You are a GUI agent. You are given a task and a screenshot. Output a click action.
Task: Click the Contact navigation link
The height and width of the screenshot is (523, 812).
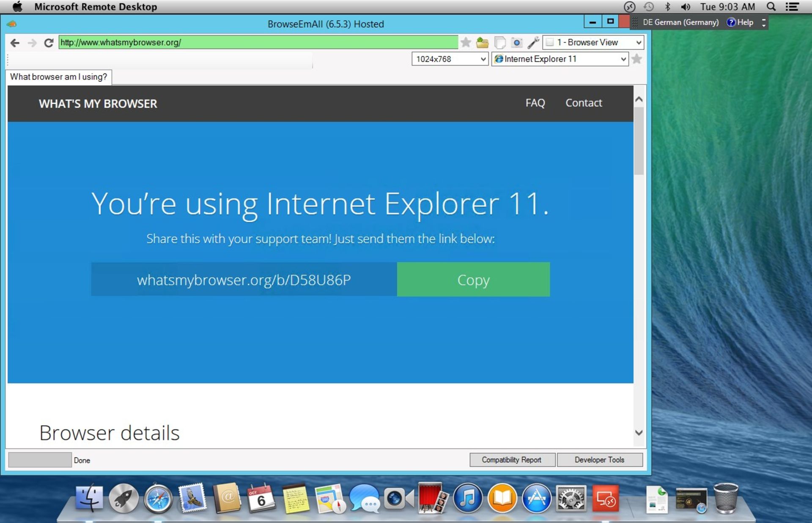point(584,103)
